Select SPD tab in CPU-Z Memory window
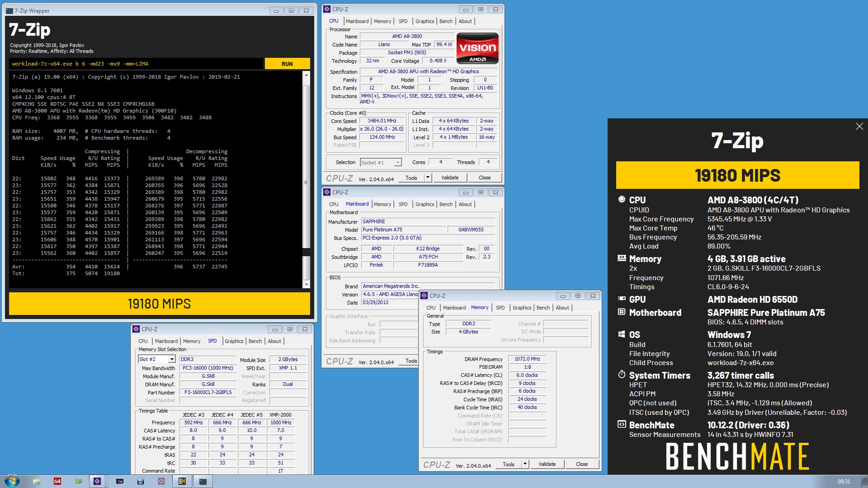The width and height of the screenshot is (868, 488). coord(500,308)
